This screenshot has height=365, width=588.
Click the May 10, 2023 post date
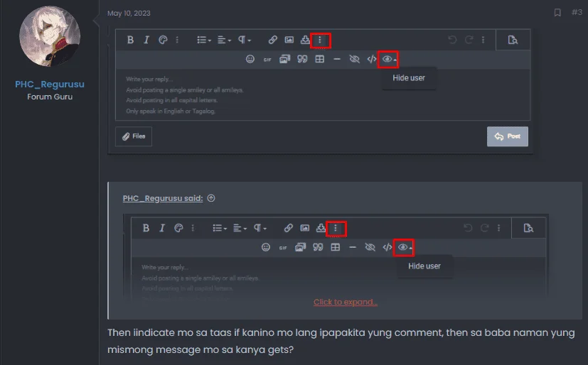129,13
